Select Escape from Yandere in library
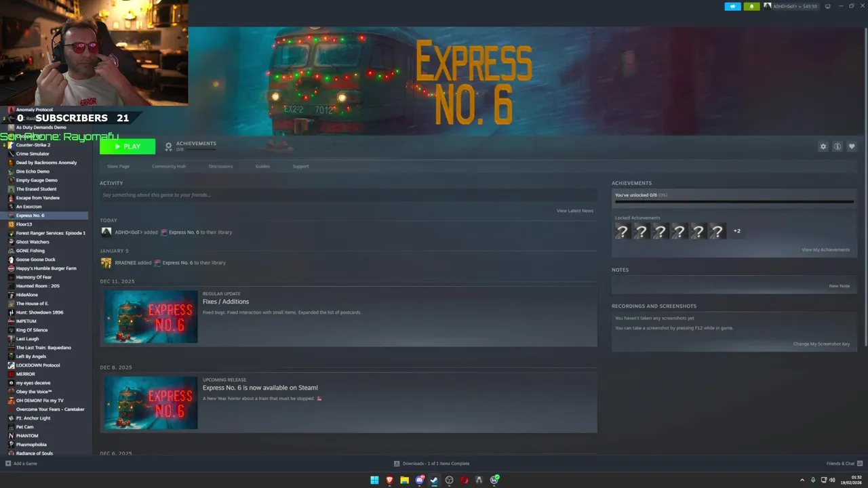 click(38, 198)
